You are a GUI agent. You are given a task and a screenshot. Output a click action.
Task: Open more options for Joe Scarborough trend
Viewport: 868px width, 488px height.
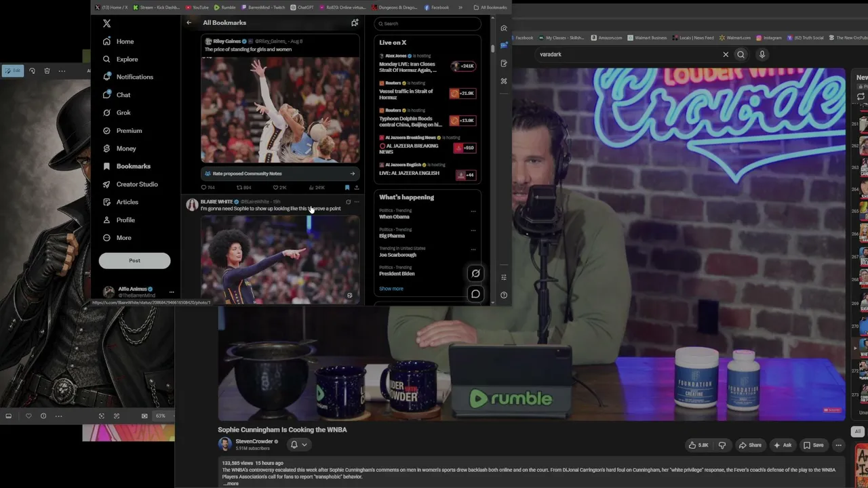click(473, 249)
